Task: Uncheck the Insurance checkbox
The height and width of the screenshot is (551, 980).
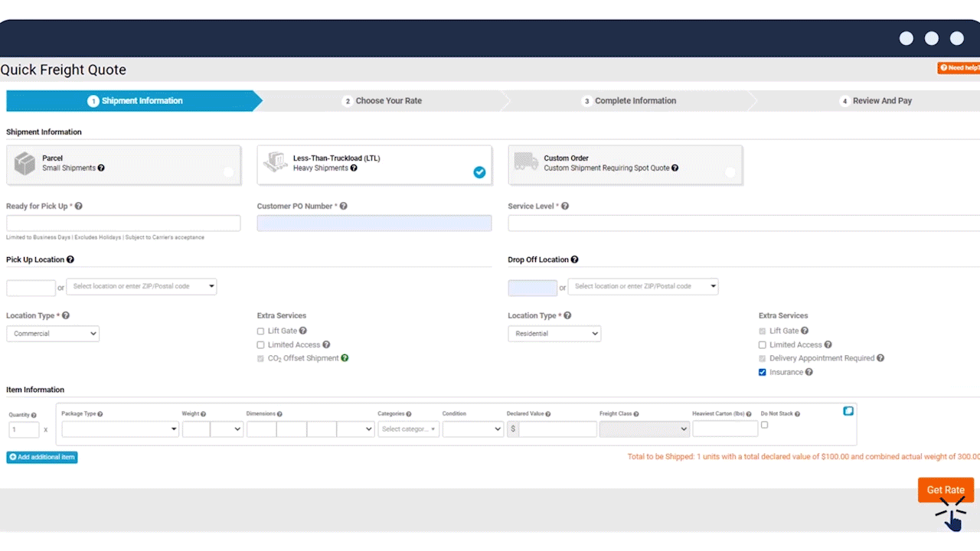Action: (763, 373)
